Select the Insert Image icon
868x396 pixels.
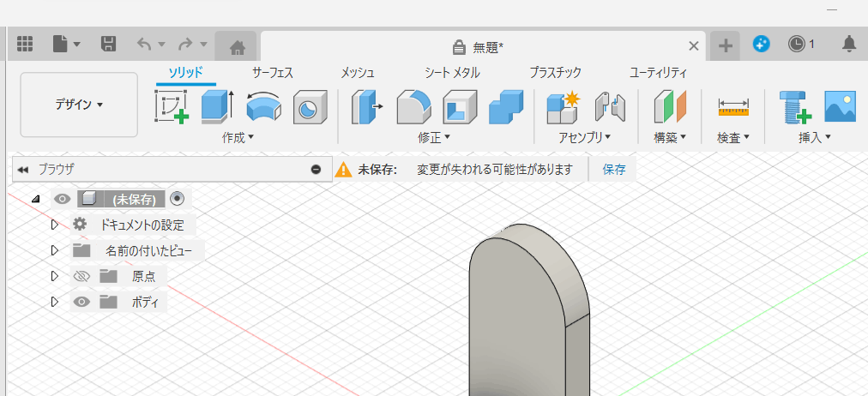pos(840,106)
